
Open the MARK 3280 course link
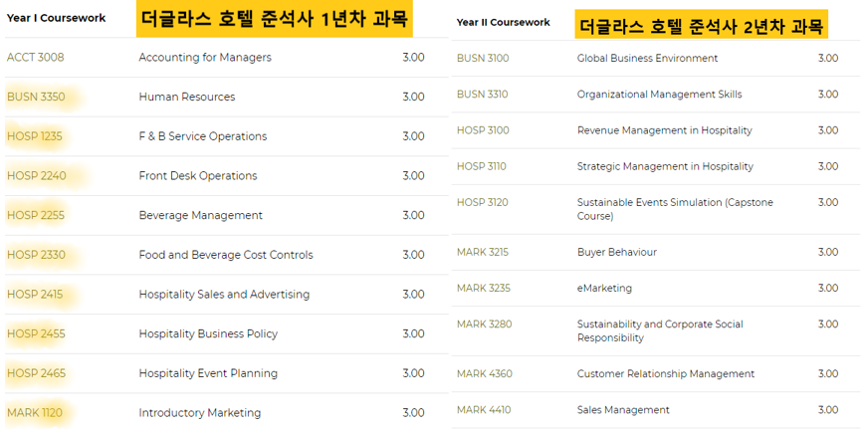485,324
